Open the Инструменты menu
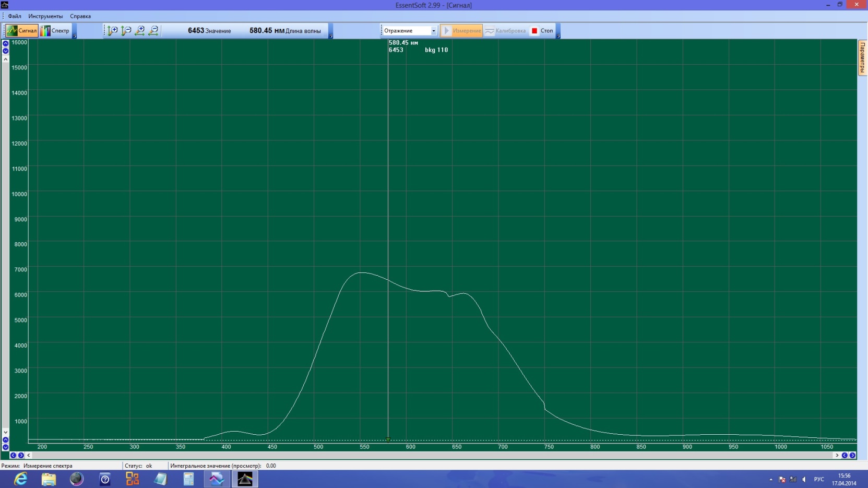Image resolution: width=868 pixels, height=488 pixels. tap(45, 16)
